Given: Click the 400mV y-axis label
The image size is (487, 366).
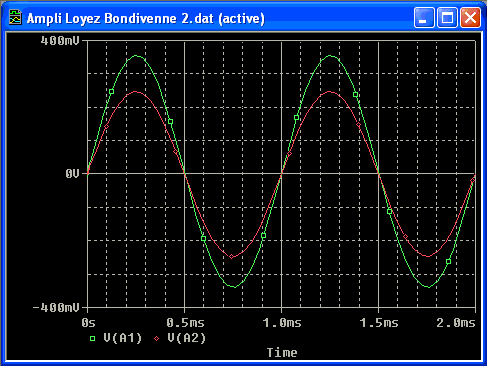Looking at the screenshot, I should coord(60,41).
